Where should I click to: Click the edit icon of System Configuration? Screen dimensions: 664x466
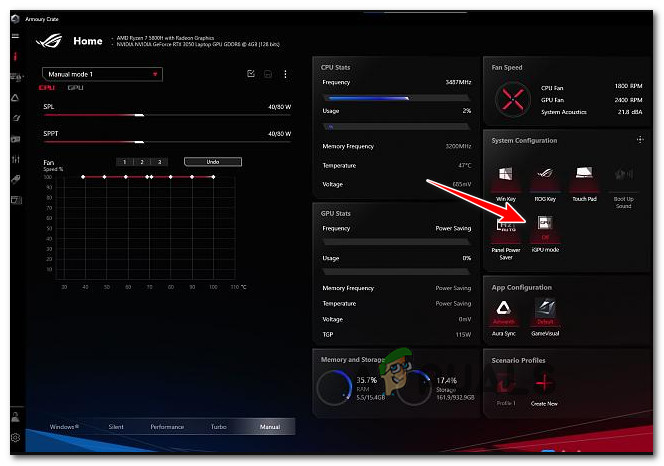click(640, 139)
